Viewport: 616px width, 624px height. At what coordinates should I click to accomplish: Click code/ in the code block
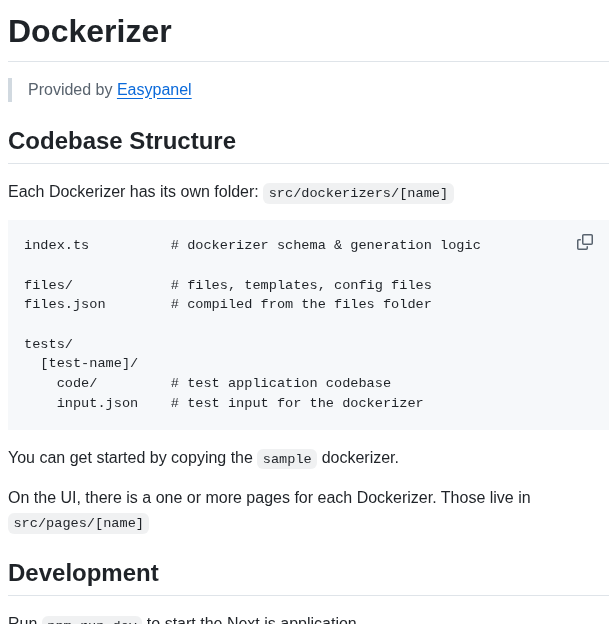pyautogui.click(x=77, y=383)
